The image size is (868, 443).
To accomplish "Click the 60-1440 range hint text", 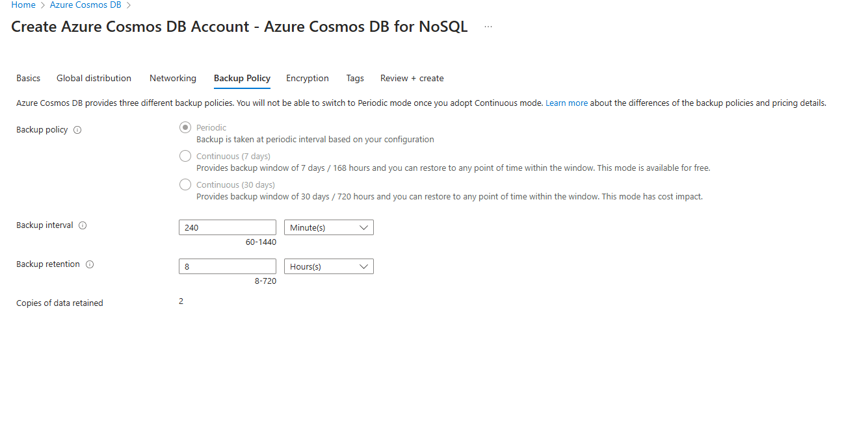I will (261, 242).
